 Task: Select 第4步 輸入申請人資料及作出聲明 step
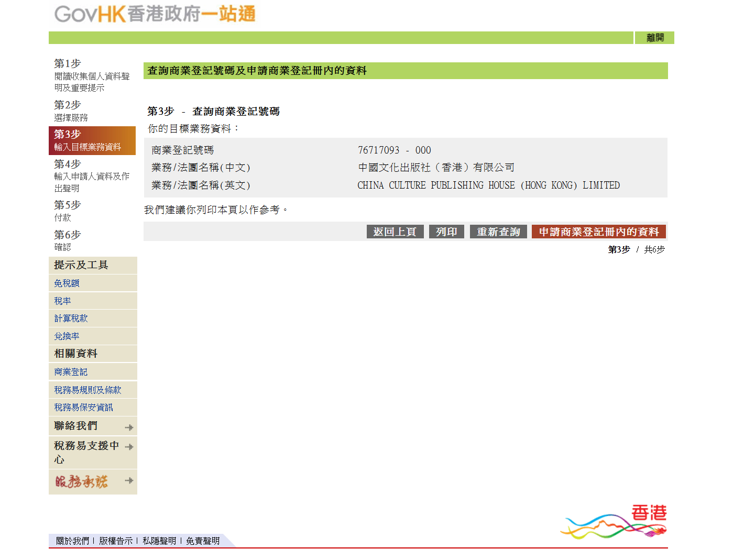(92, 175)
